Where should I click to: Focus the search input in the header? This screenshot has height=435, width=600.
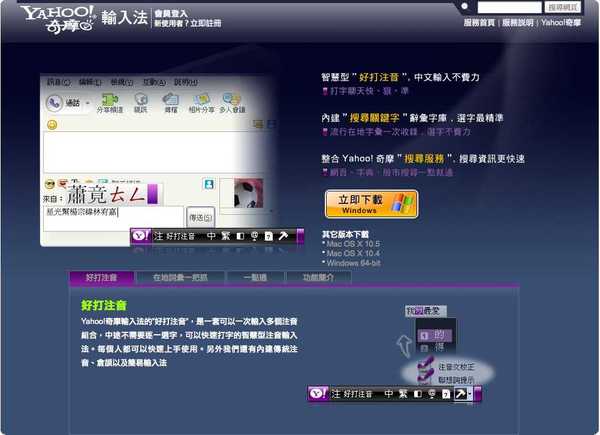(x=509, y=7)
